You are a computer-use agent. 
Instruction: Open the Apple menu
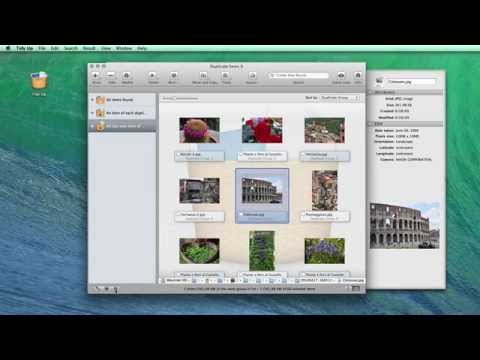8,48
